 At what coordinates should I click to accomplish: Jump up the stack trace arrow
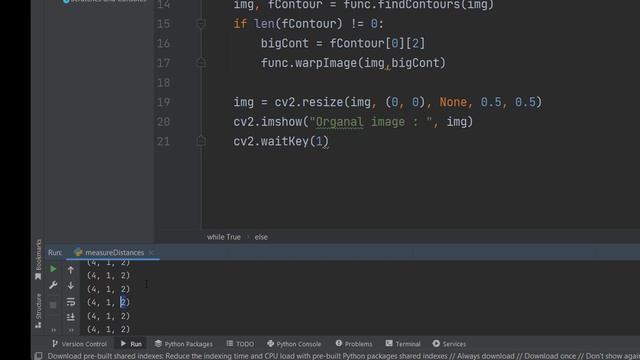tap(71, 270)
